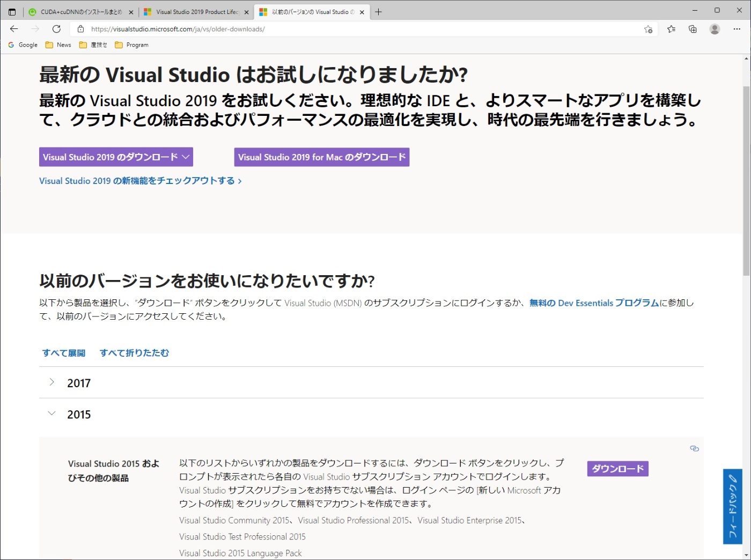View site info via the padlock icon
The image size is (751, 560).
[80, 29]
